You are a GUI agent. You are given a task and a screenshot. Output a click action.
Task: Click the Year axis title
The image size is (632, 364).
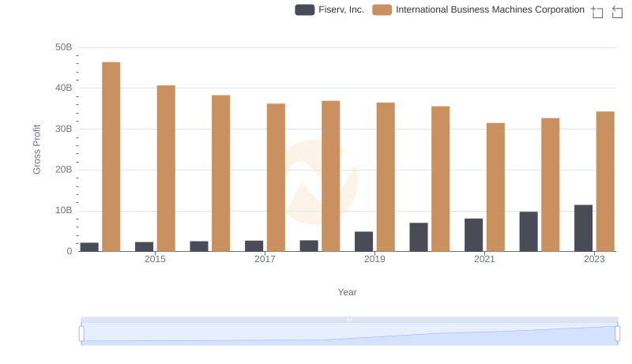pyautogui.click(x=347, y=292)
